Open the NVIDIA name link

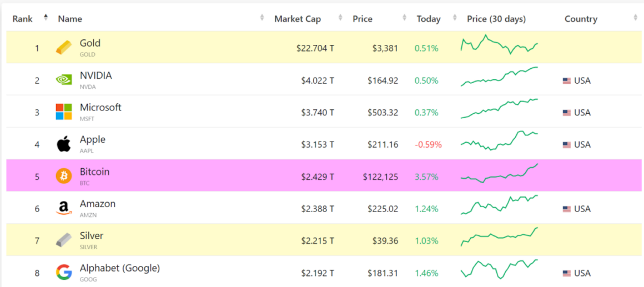tap(95, 75)
